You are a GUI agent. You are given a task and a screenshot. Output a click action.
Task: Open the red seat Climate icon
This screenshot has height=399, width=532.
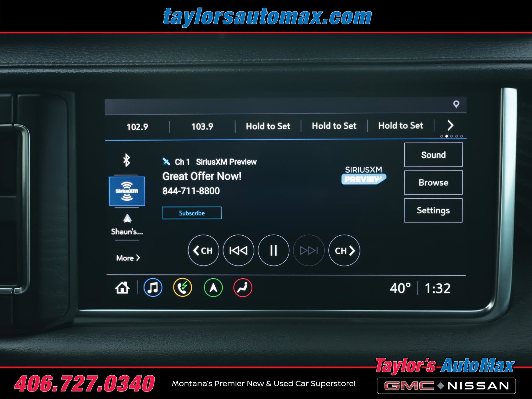243,288
